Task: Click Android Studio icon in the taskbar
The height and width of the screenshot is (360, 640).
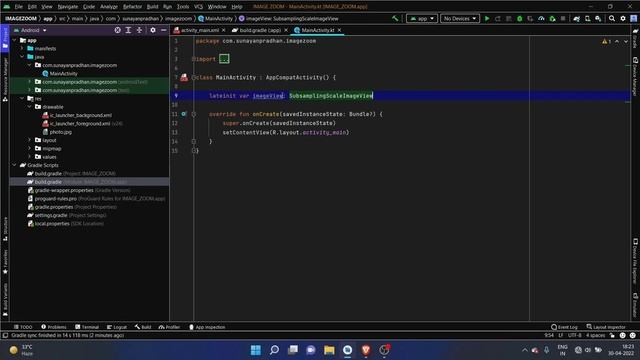Action: pos(347,350)
